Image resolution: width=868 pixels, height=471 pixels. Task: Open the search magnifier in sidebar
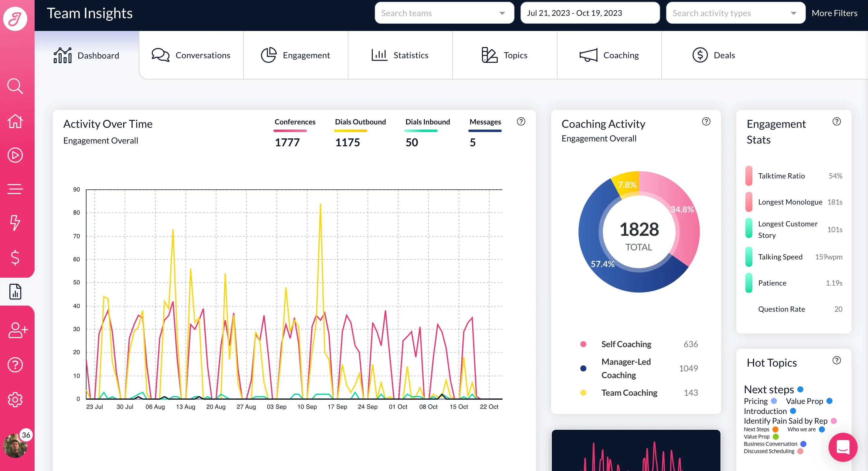click(x=15, y=86)
